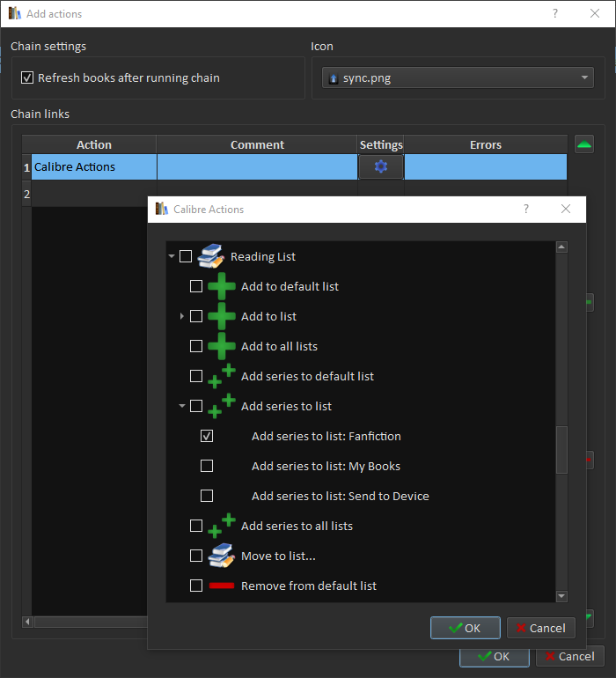This screenshot has width=616, height=678.
Task: Cancel the Calibre Actions dialog
Action: (541, 628)
